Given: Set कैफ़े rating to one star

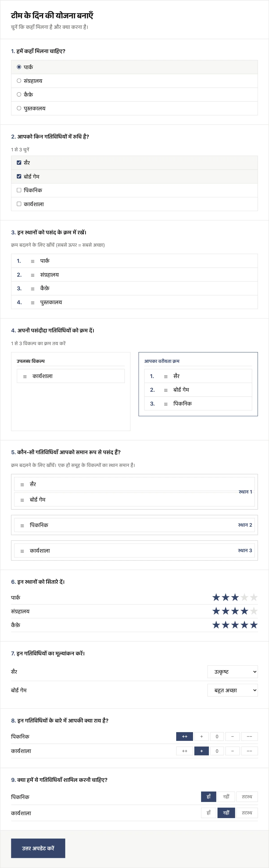Looking at the screenshot, I should pos(216,625).
